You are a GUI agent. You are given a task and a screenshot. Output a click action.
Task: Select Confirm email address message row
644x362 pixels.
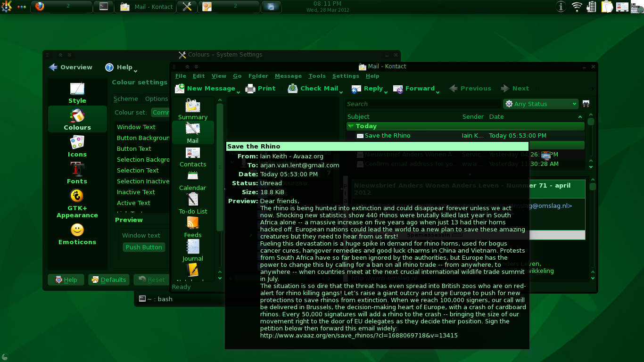coord(465,164)
